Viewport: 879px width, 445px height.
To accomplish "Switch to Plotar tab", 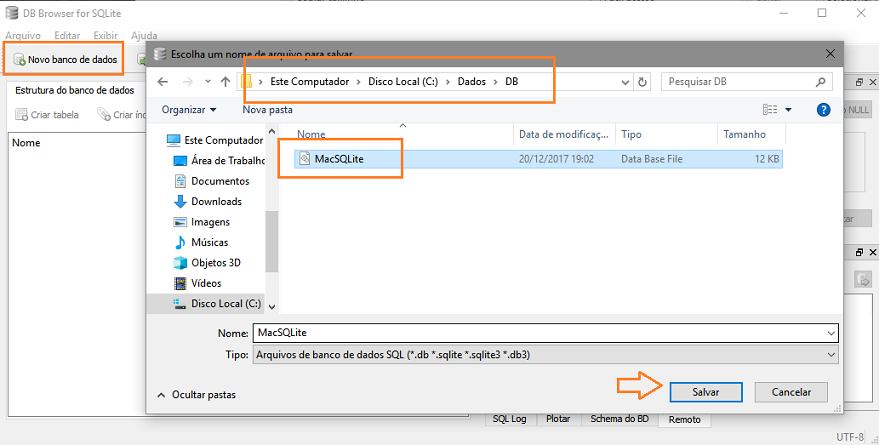I will pos(558,419).
